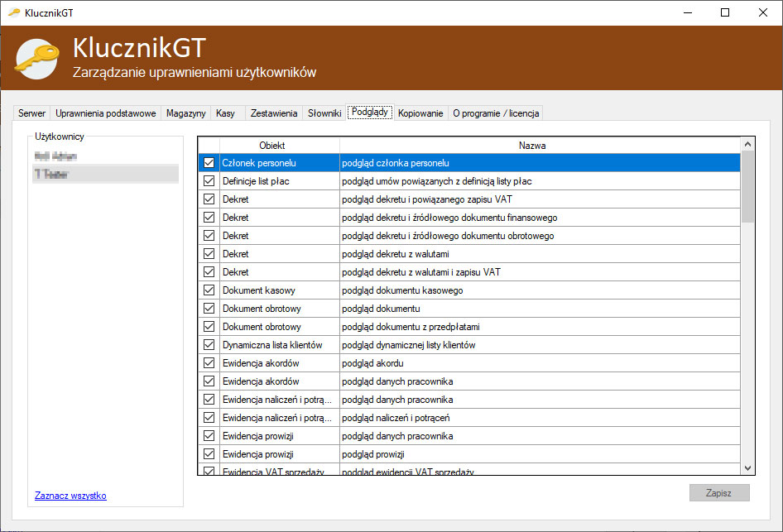Toggle checkbox for dekret źródłowego dokumentu finansowego
This screenshot has height=532, width=783.
(209, 217)
